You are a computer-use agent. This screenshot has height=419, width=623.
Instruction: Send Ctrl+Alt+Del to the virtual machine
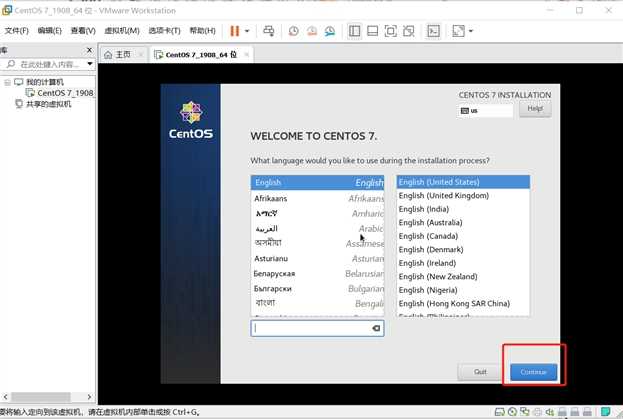269,31
